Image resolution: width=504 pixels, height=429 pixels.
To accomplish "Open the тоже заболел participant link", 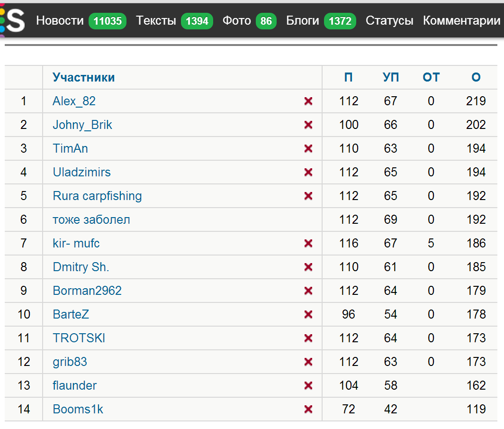I will 91,219.
